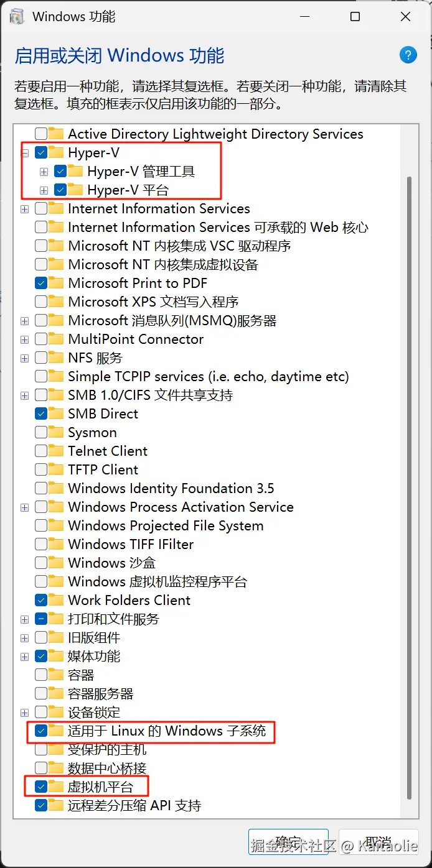Click the 虚拟机平台 folder icon
The image size is (432, 868).
[x=57, y=786]
